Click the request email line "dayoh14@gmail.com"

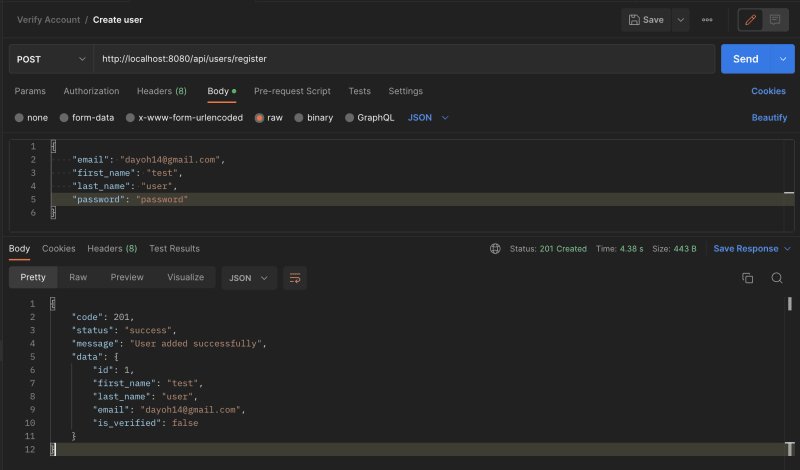click(x=148, y=160)
